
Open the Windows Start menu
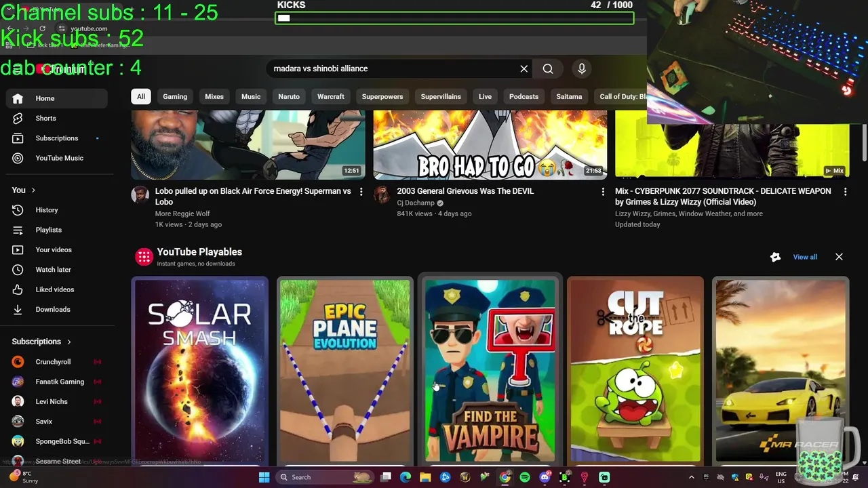pyautogui.click(x=264, y=477)
